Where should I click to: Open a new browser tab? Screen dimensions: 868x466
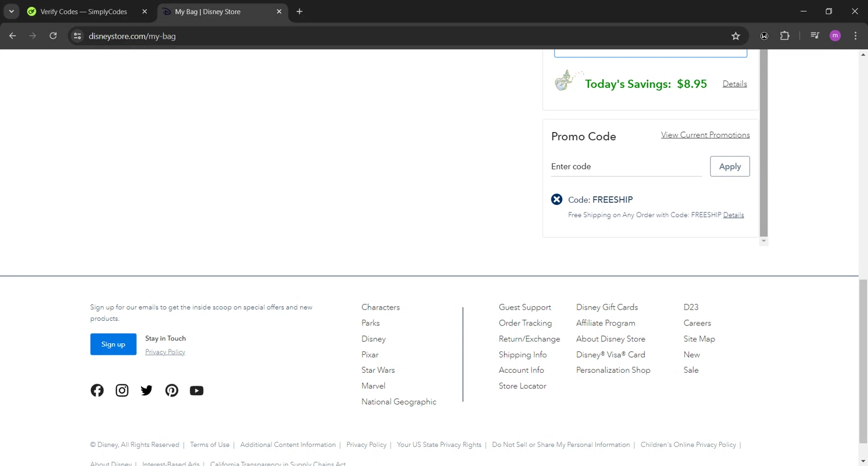299,12
